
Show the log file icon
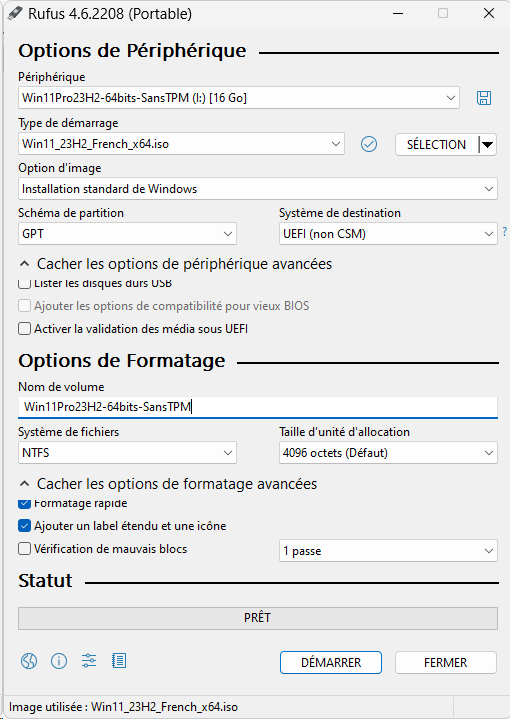point(119,661)
